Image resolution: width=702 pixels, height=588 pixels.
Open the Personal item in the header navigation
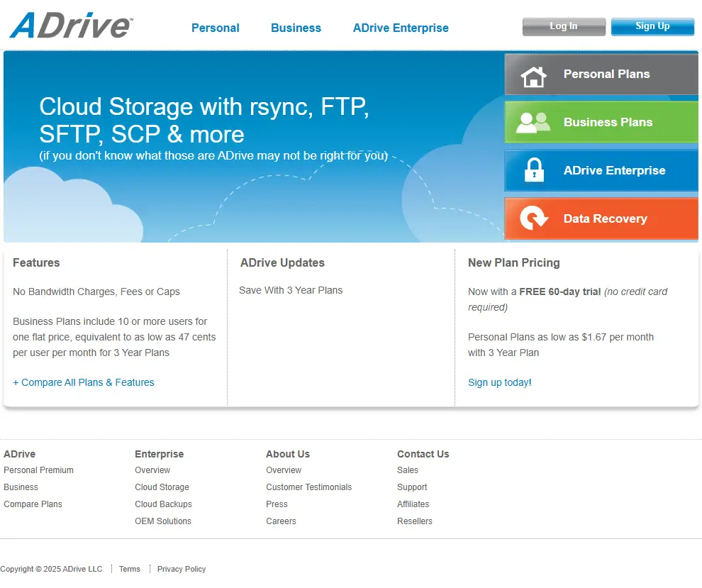tap(216, 28)
